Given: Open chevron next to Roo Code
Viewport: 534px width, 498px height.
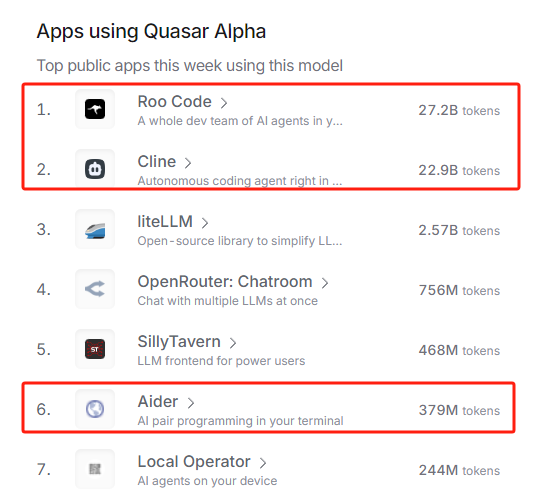Looking at the screenshot, I should pyautogui.click(x=224, y=103).
